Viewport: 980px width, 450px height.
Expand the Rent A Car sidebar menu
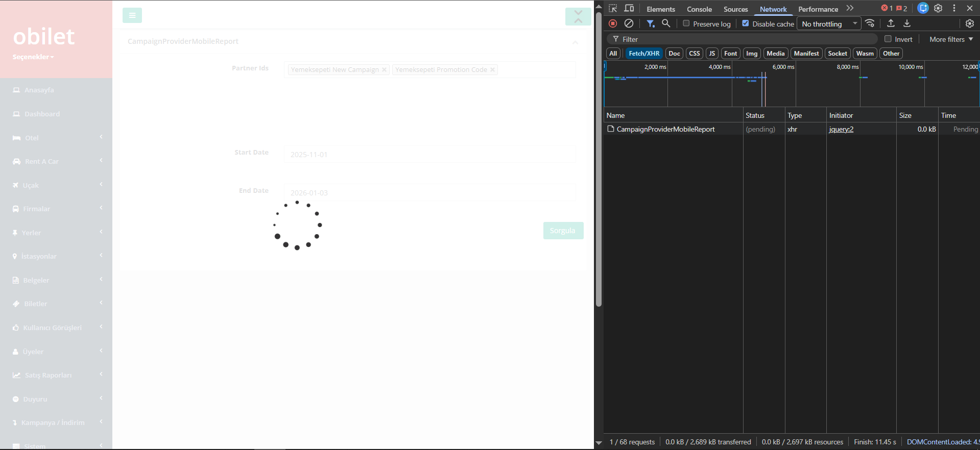coord(56,161)
